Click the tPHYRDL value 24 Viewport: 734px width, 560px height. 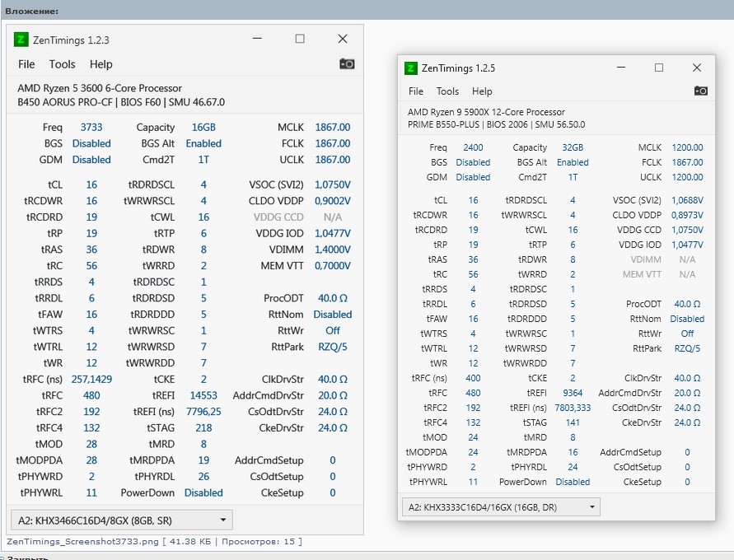[573, 467]
